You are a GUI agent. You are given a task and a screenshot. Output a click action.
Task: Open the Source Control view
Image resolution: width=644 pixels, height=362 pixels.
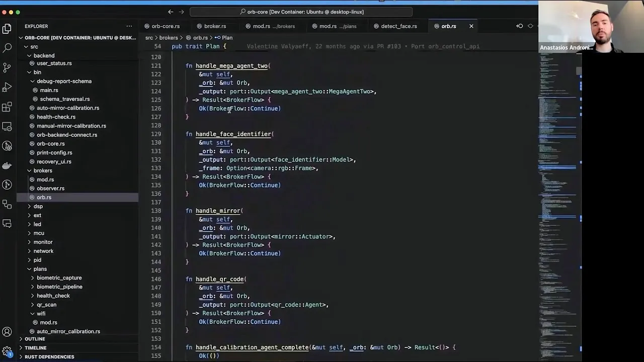point(7,67)
